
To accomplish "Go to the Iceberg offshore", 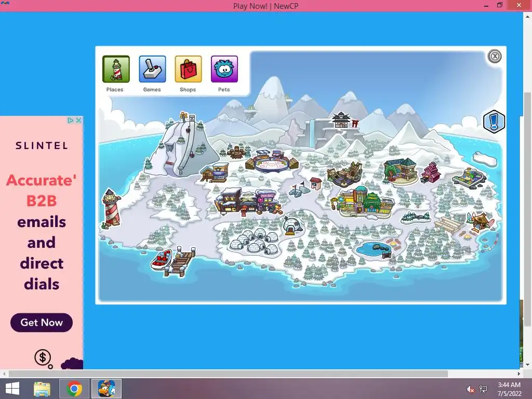I will coord(485,159).
